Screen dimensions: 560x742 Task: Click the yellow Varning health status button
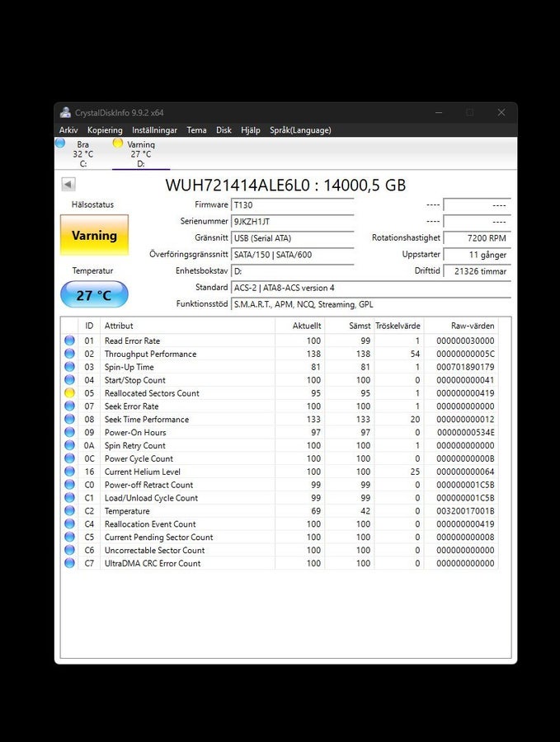click(94, 235)
